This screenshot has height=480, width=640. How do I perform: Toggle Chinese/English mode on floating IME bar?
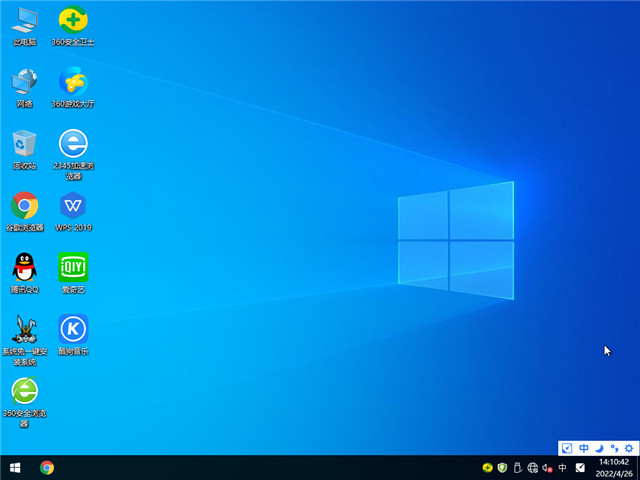[x=584, y=448]
